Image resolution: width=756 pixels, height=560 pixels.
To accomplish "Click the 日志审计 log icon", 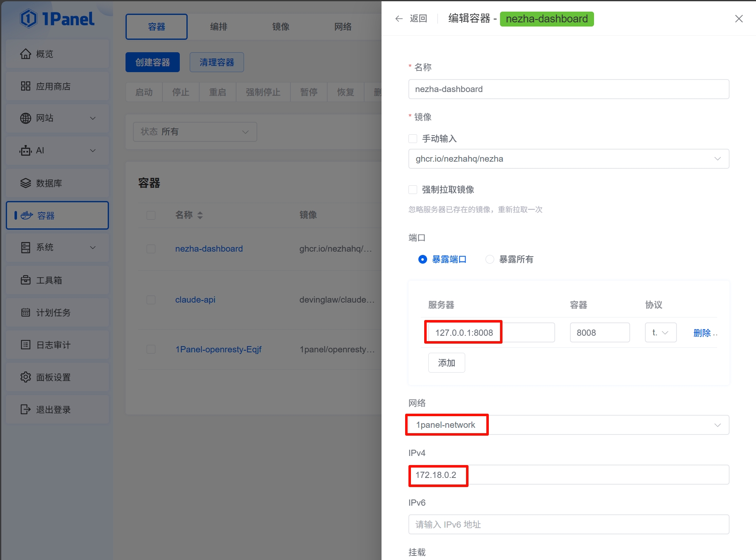I will [26, 344].
